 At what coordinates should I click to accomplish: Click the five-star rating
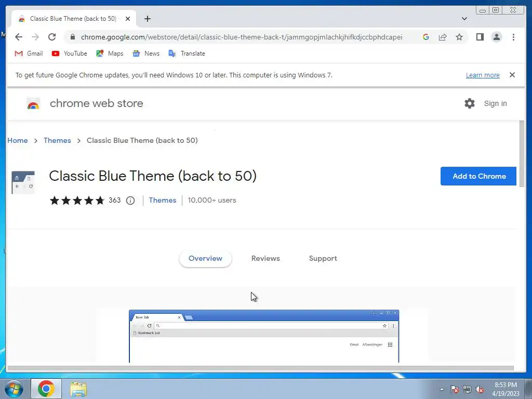[x=77, y=201]
